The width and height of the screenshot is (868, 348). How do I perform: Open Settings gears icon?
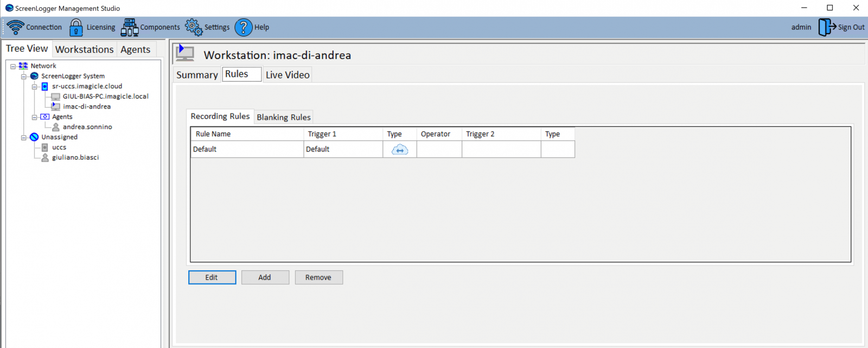(193, 27)
